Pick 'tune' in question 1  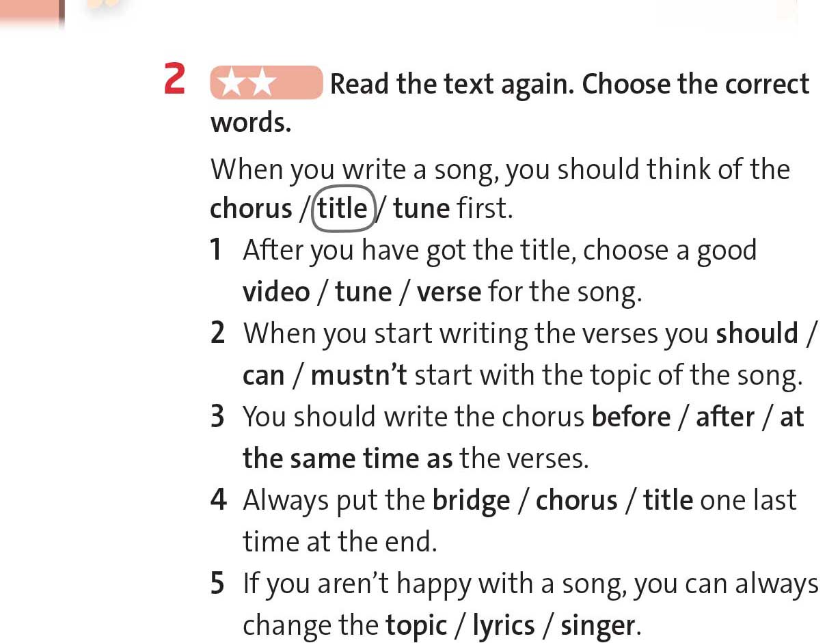coord(363,292)
